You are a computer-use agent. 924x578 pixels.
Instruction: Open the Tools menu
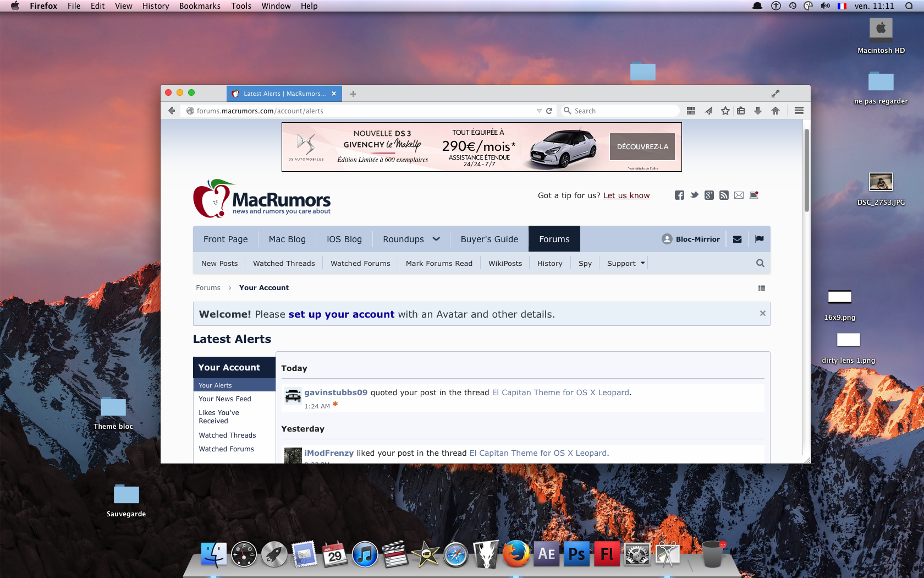(241, 6)
